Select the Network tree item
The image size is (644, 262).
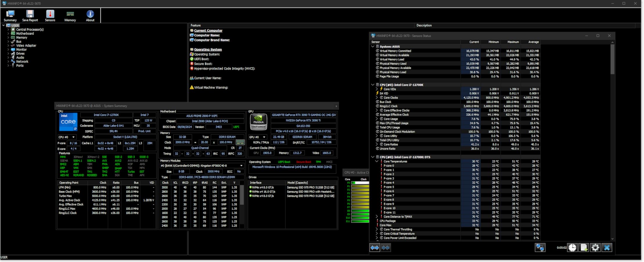tap(22, 62)
